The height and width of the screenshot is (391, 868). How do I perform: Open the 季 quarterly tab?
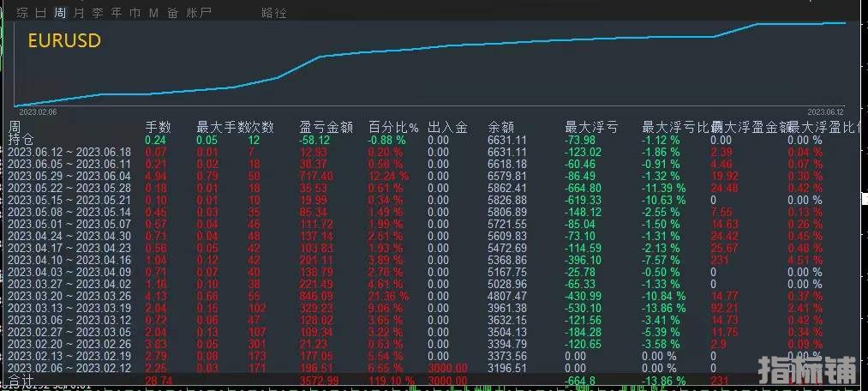coord(98,13)
